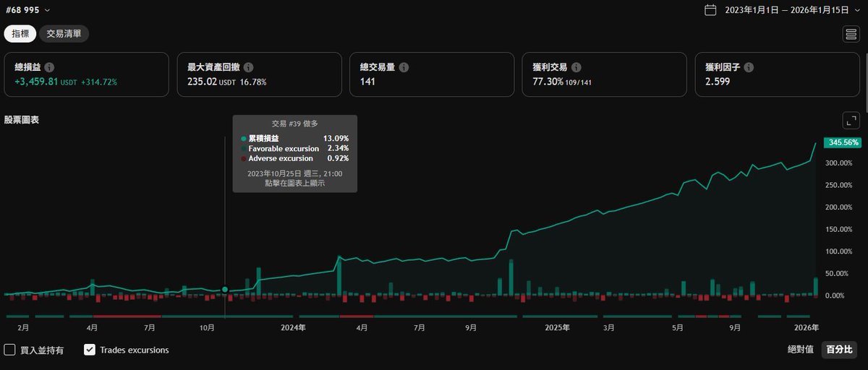Click the 235.02 drawdown value
This screenshot has width=868, height=370.
pos(202,82)
